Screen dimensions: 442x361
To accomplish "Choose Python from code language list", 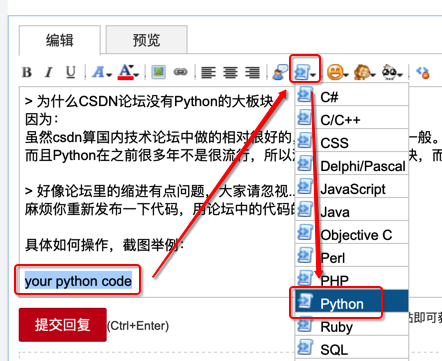I will [352, 301].
